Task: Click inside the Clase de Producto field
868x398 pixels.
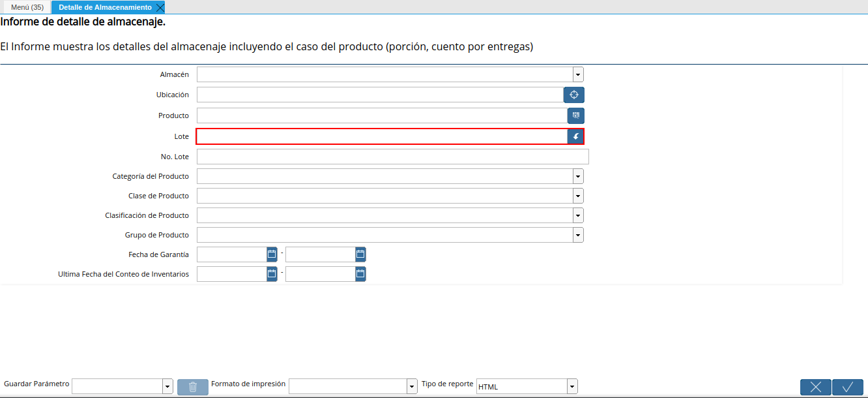Action: pyautogui.click(x=384, y=195)
